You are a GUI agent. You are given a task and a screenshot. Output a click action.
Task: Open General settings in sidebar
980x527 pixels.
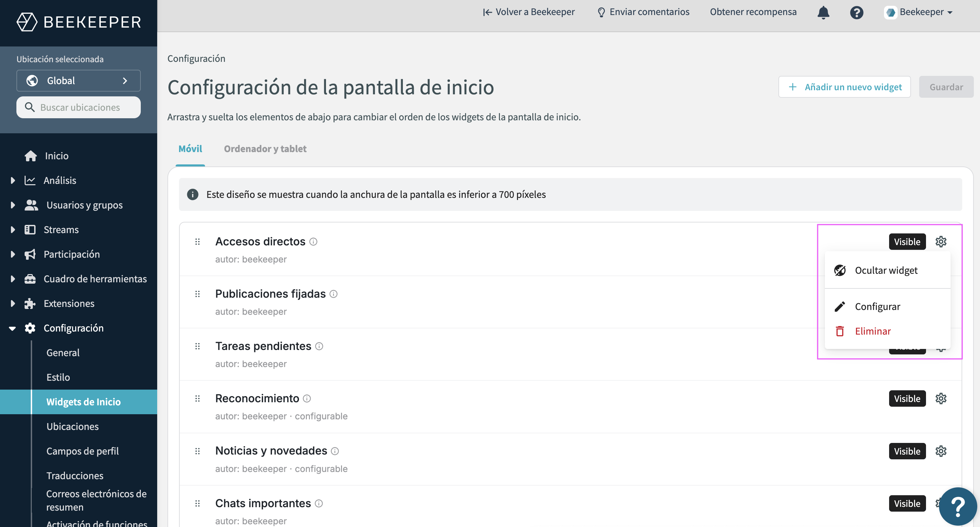pos(63,353)
